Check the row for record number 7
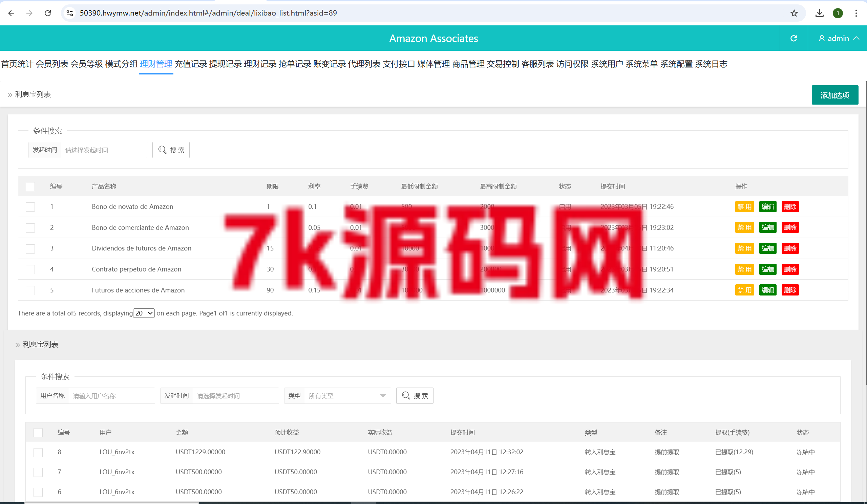Screen dimensions: 867x504 (38, 473)
